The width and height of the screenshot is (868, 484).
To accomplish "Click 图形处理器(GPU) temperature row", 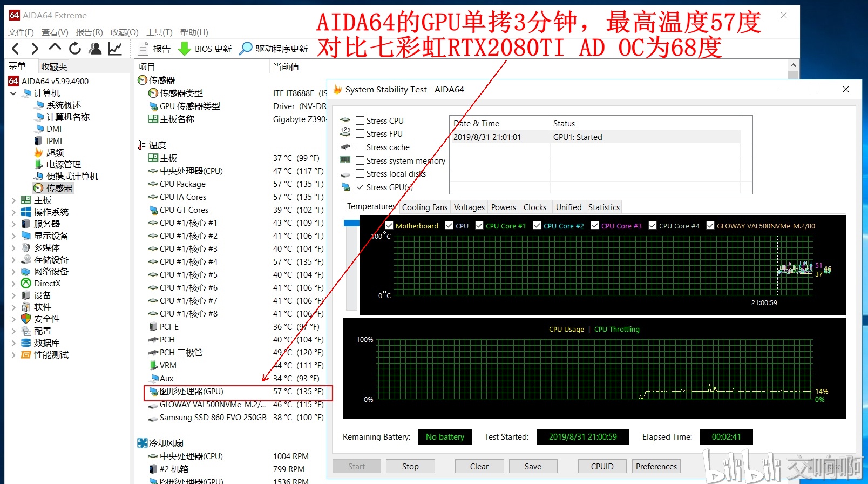I will [238, 392].
